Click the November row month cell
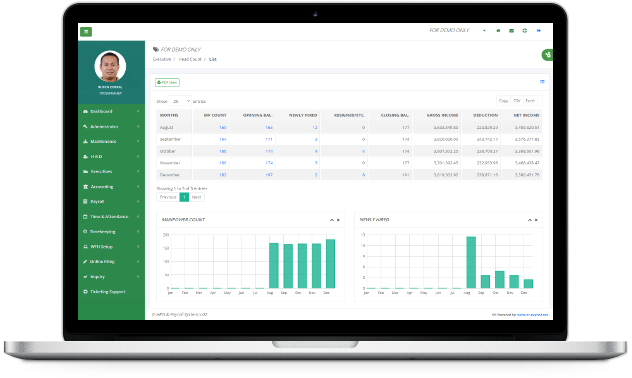This screenshot has width=632, height=378. [x=174, y=163]
